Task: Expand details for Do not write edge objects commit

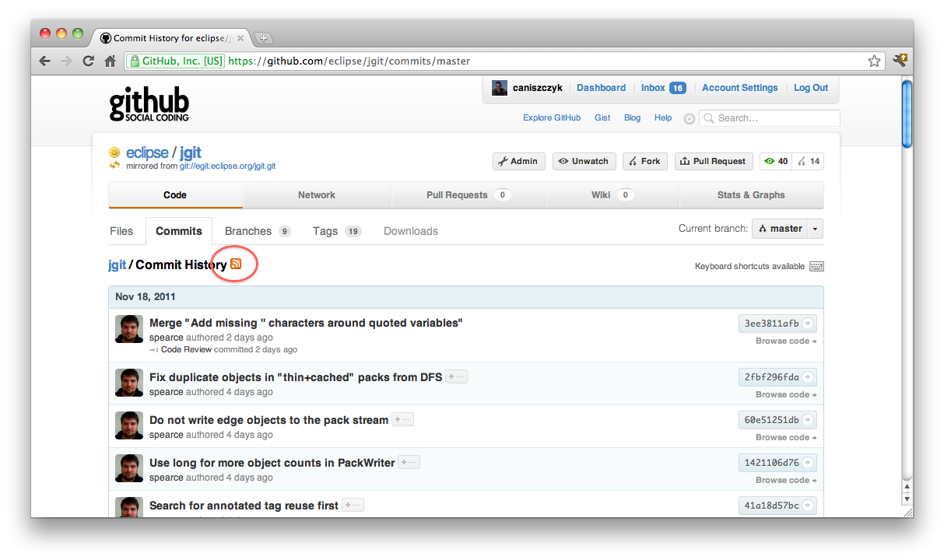Action: (402, 419)
